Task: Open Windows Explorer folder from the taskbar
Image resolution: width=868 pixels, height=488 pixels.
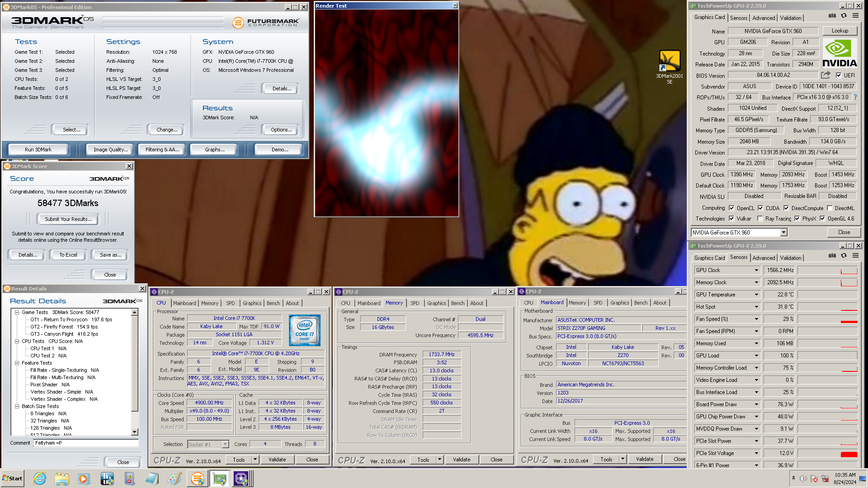Action: pos(62,479)
